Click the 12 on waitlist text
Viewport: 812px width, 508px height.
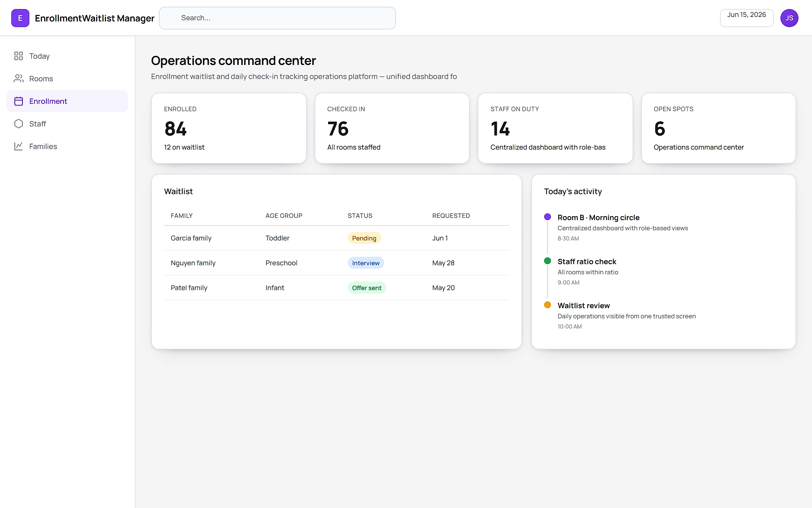[x=184, y=147]
